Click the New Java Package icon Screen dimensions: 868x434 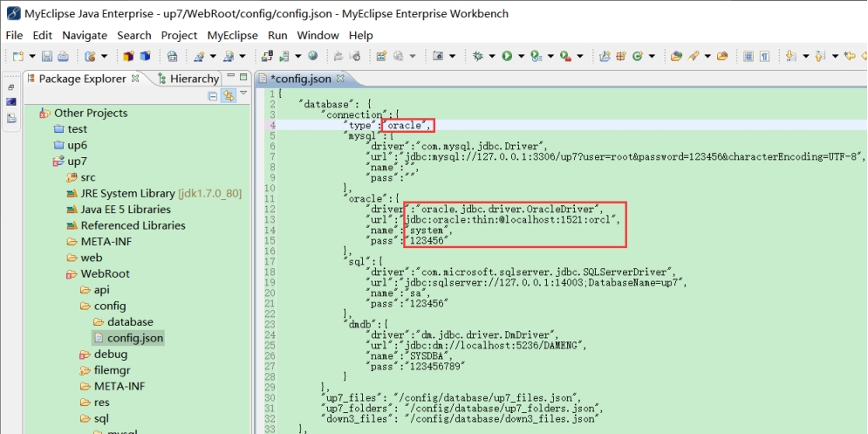click(621, 56)
